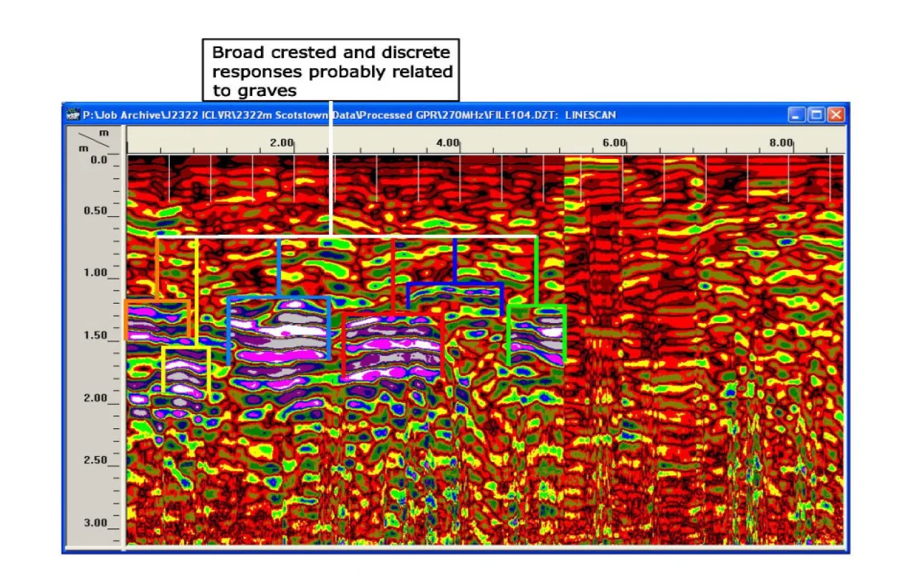Close the LINESCAN window
Viewport: 898px width, 588px height.
pos(836,115)
